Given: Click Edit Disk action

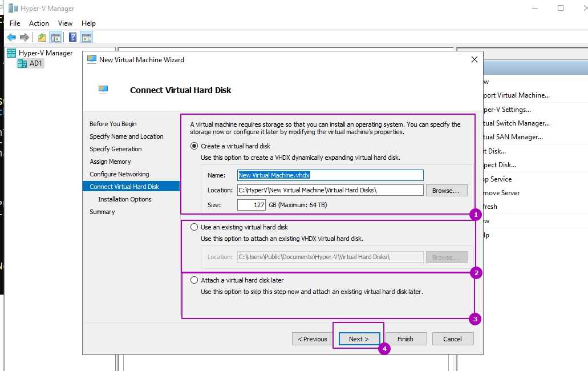Looking at the screenshot, I should pyautogui.click(x=494, y=151).
